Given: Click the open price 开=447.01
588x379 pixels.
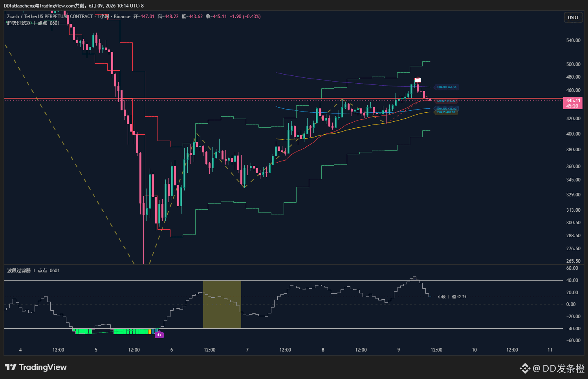Looking at the screenshot, I should [x=144, y=16].
